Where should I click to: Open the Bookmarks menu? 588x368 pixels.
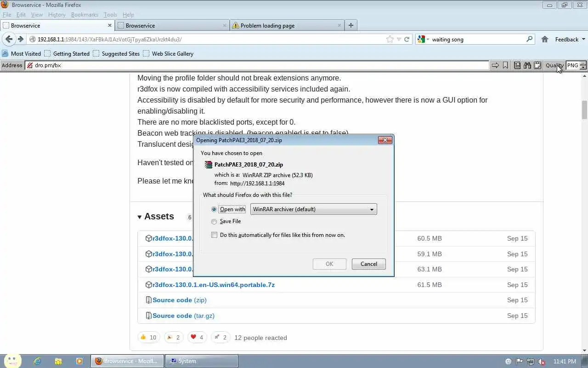pyautogui.click(x=85, y=15)
